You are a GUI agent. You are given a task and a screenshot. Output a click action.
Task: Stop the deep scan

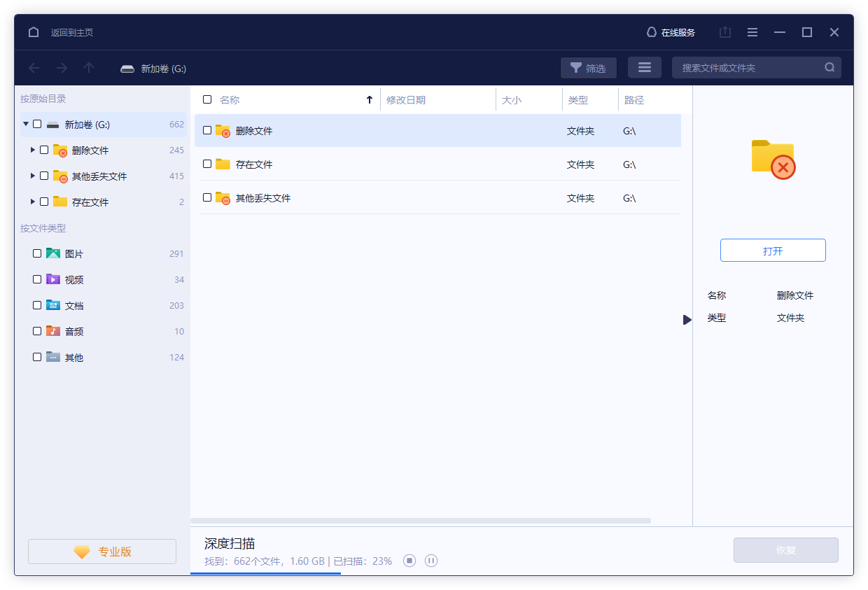pos(409,561)
